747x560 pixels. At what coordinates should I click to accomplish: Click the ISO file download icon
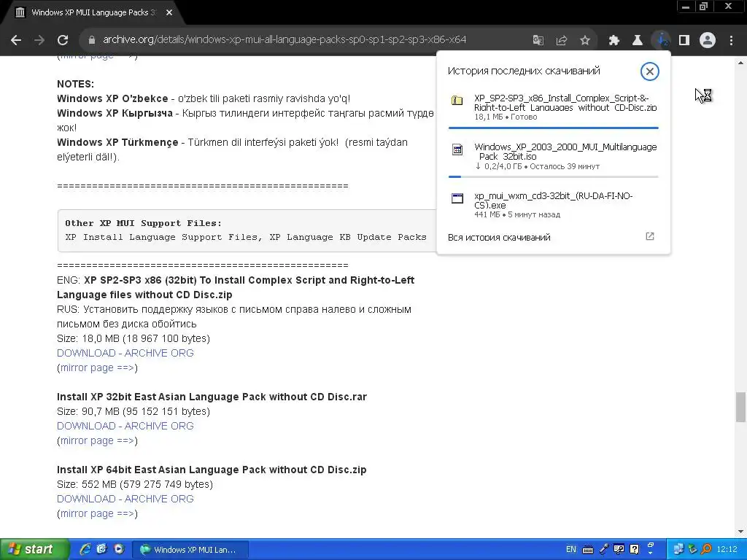pos(457,149)
